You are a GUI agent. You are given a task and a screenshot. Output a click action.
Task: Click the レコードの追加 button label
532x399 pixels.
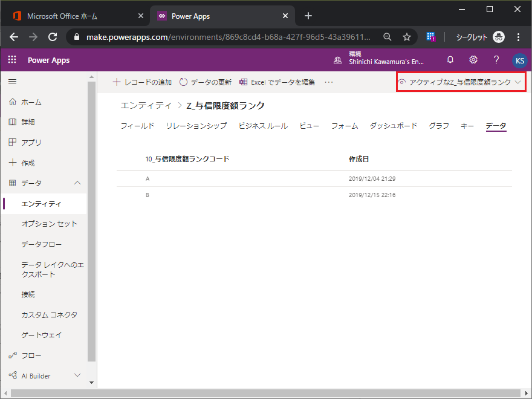[148, 82]
